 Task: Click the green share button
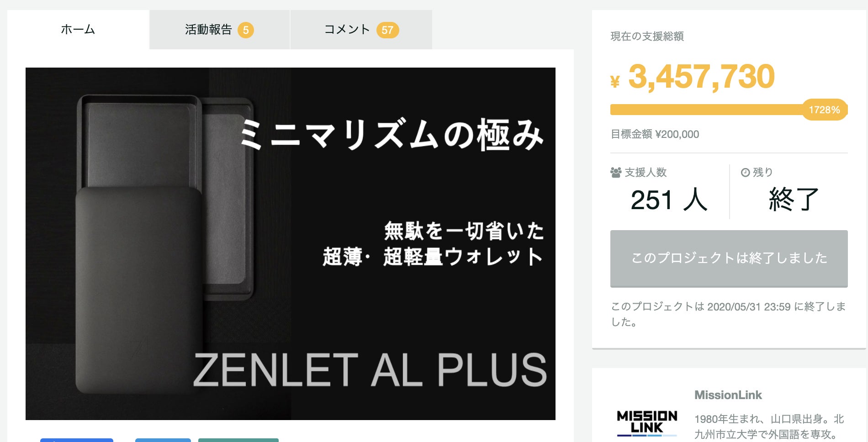click(238, 440)
